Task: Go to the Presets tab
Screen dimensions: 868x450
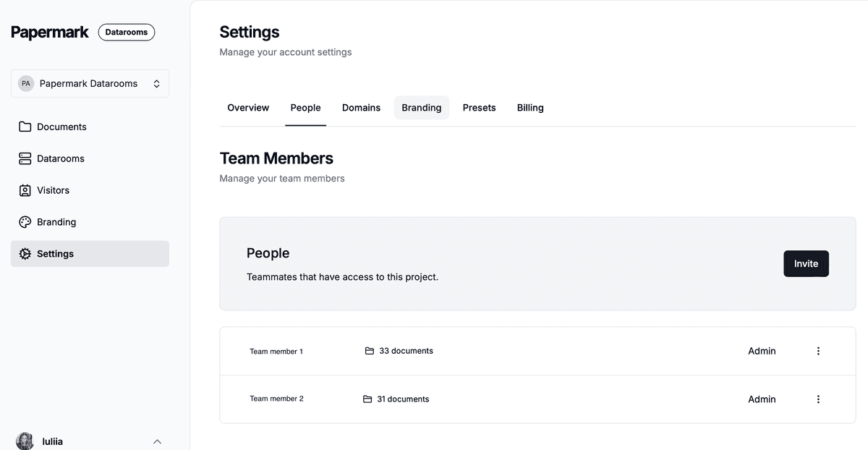Action: (479, 108)
